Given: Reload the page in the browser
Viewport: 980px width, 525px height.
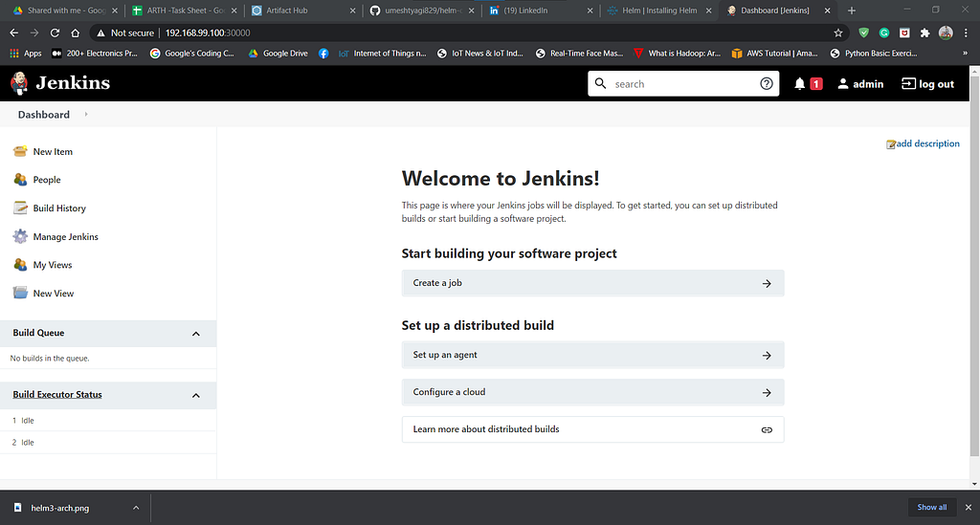Looking at the screenshot, I should click(x=55, y=33).
